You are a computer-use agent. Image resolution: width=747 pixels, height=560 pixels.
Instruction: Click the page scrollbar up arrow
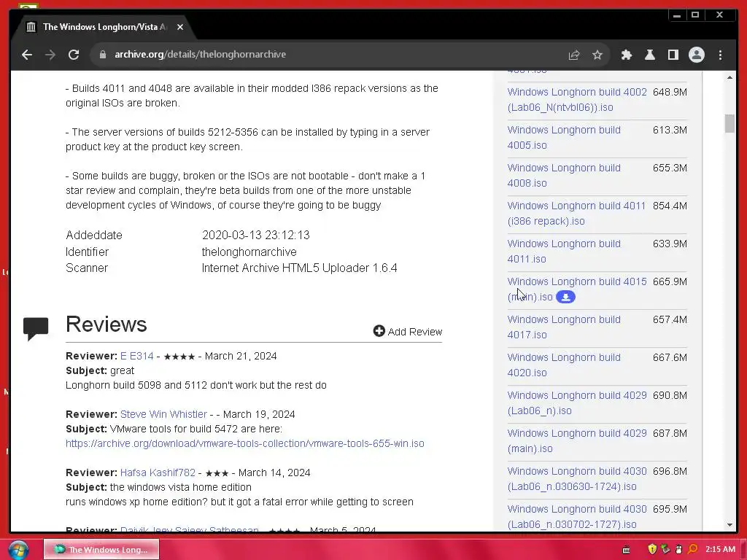(x=729, y=77)
